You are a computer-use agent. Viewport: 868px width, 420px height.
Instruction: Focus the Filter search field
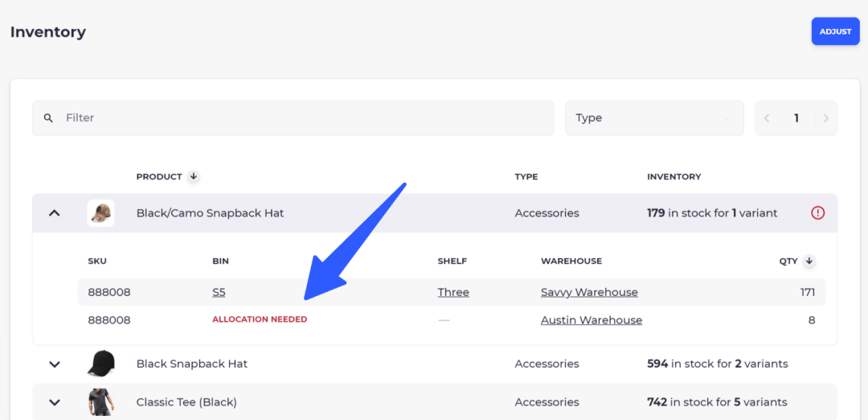point(293,118)
